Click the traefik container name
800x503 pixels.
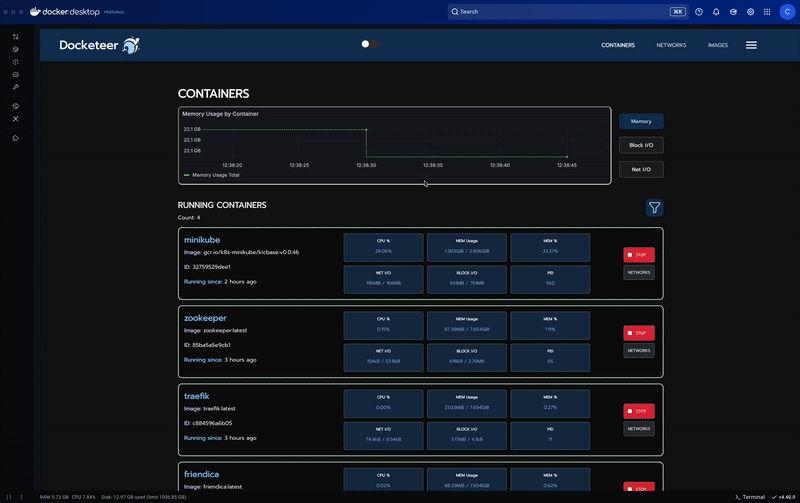click(196, 396)
